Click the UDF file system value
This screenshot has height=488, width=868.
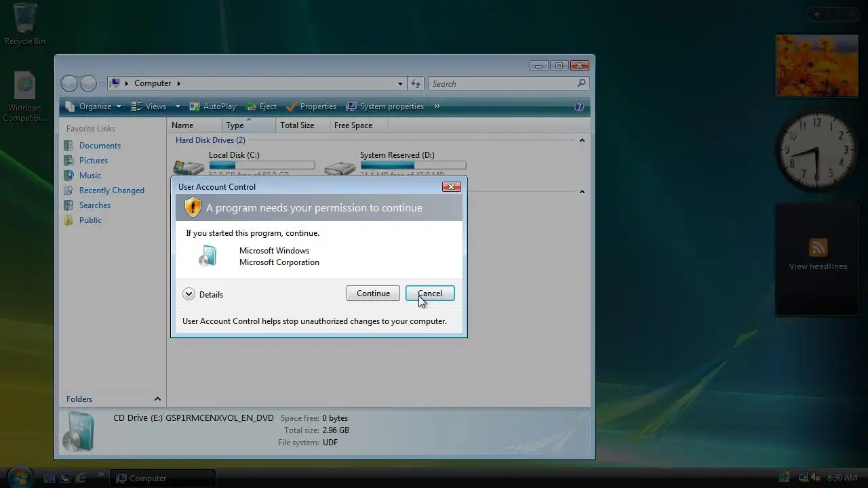(330, 443)
